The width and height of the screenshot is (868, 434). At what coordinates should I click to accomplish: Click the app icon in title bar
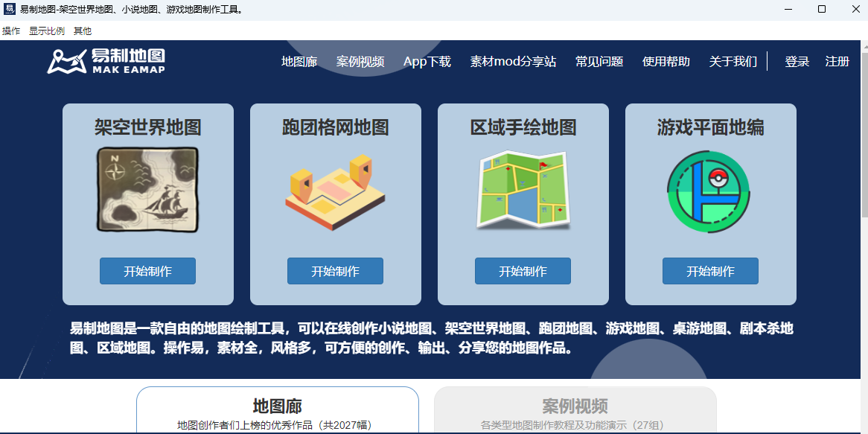coord(10,10)
